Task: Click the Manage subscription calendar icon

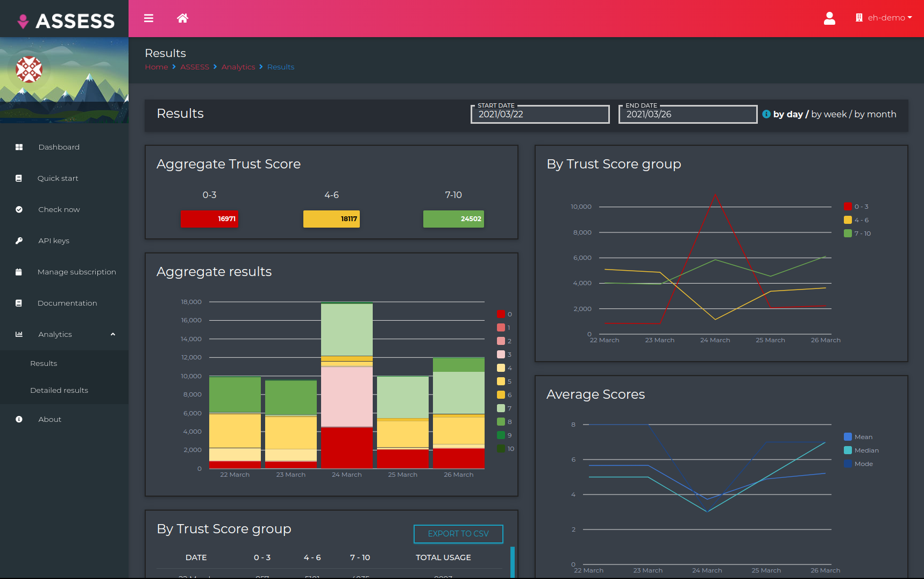Action: tap(19, 272)
